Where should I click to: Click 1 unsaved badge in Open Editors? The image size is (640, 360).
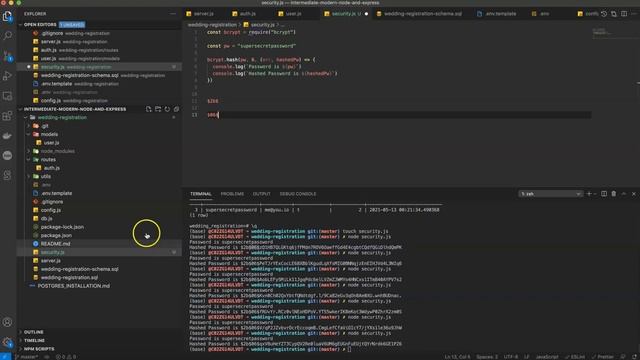pyautogui.click(x=72, y=24)
